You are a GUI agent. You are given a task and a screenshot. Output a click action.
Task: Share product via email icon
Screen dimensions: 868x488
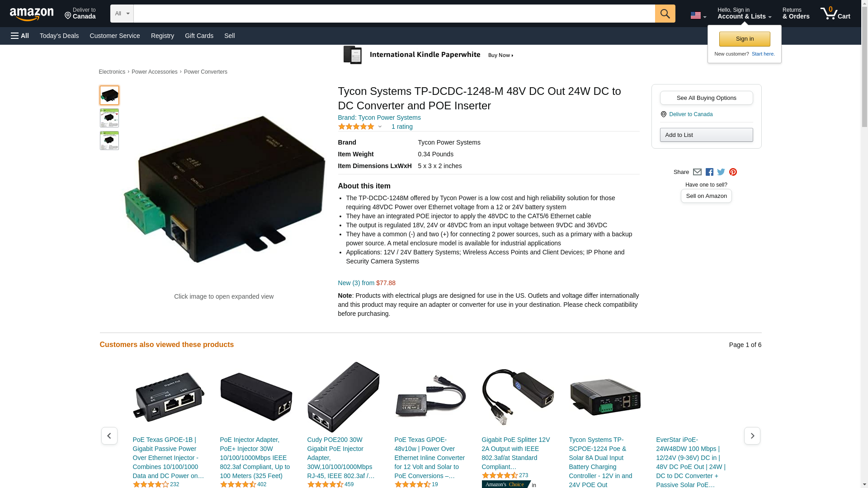click(697, 172)
